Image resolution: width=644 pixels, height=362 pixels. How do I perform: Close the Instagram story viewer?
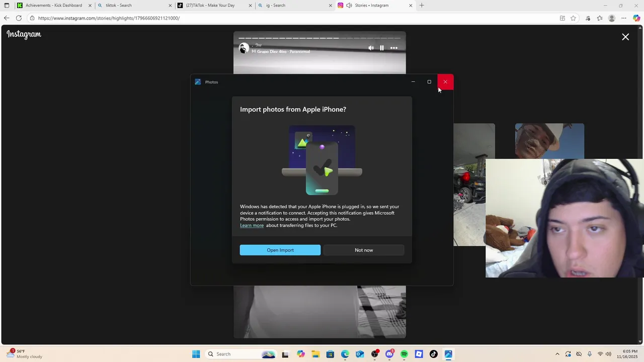coord(625,37)
